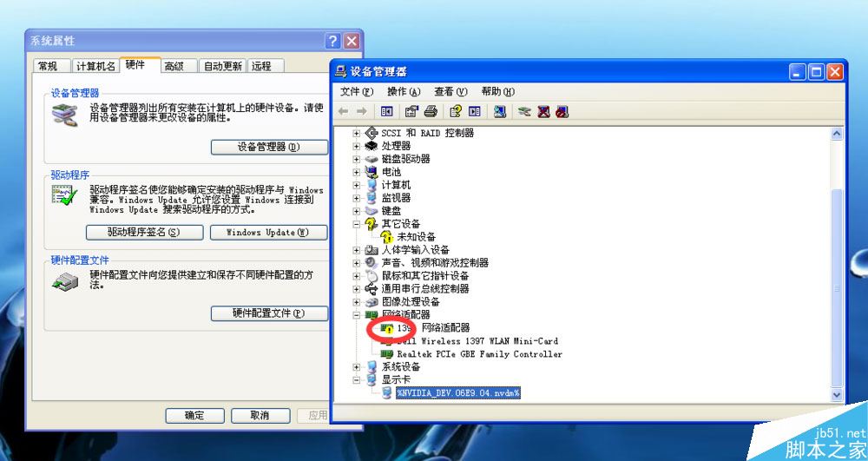Click the device tree scrollbar up arrow
868x461 pixels.
click(x=837, y=134)
